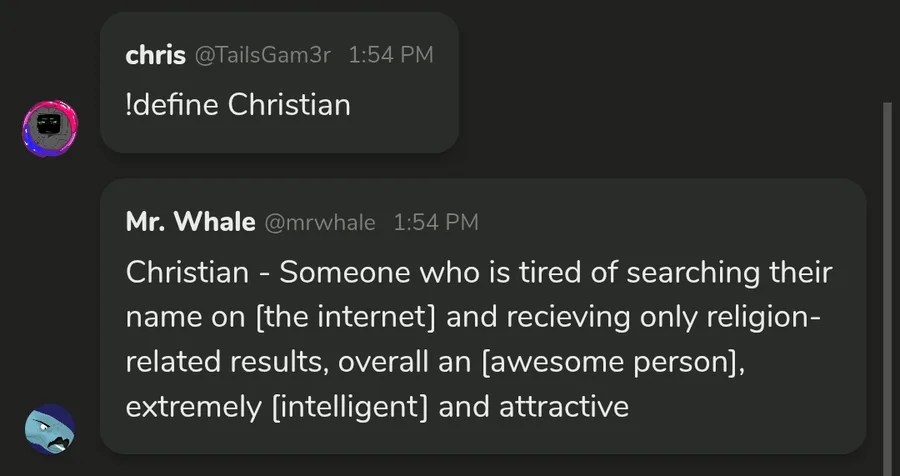Click the timestamp on Mr. Whale's message
The height and width of the screenshot is (476, 900).
436,223
